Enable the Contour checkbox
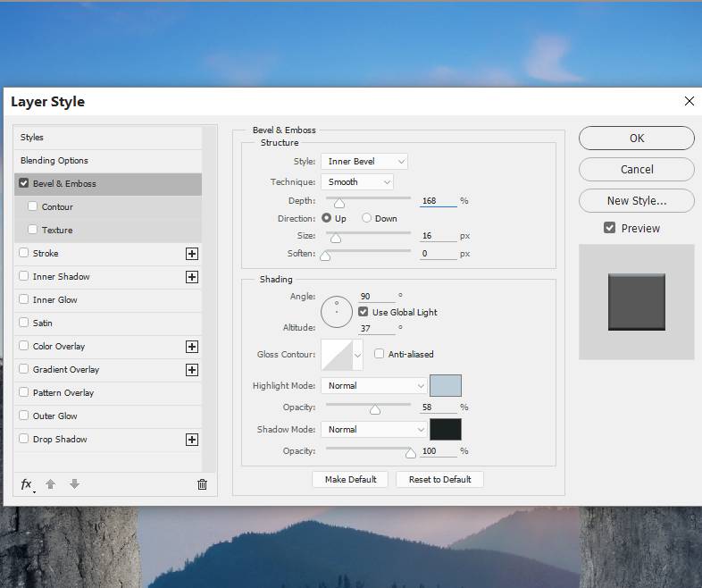Image resolution: width=702 pixels, height=588 pixels. pyautogui.click(x=32, y=206)
